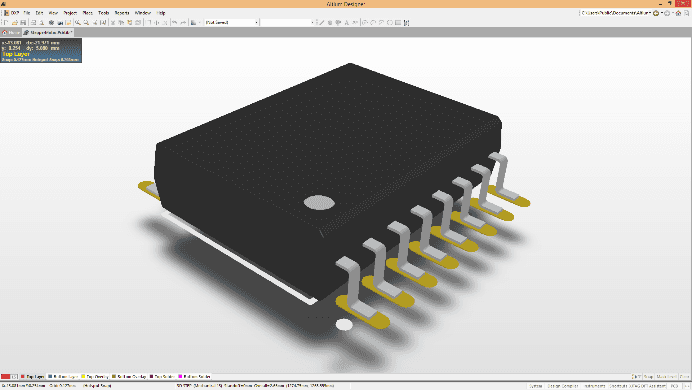
Task: Open the Tools menu
Action: click(103, 13)
